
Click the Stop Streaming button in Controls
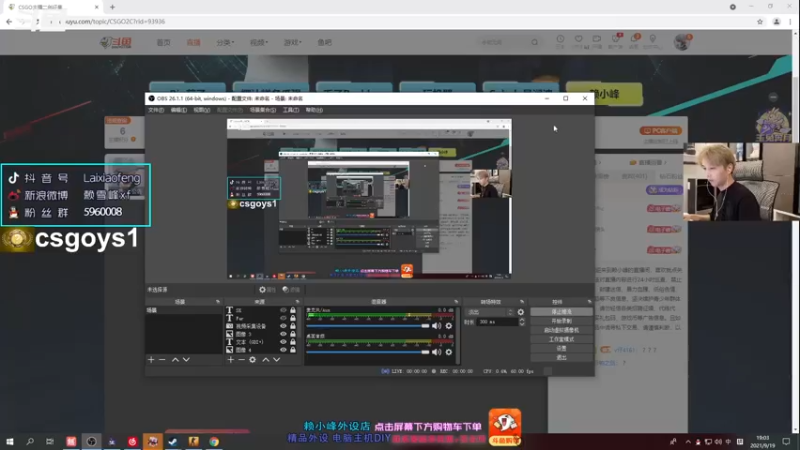point(561,312)
